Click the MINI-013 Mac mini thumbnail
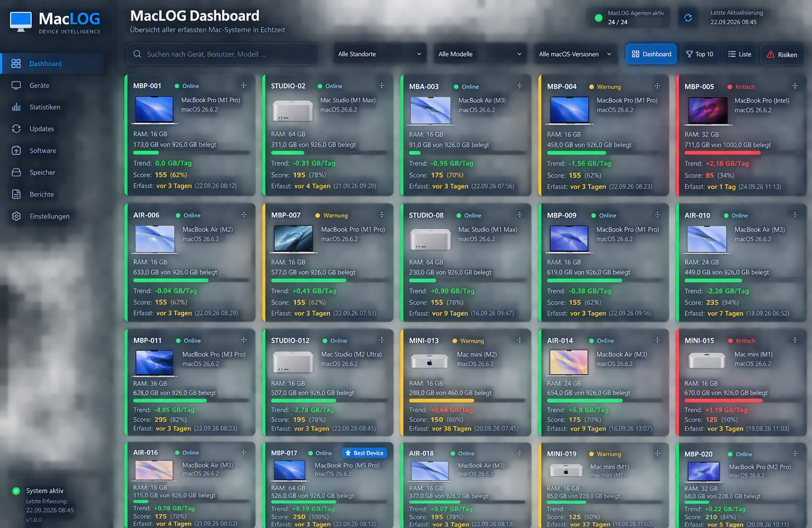The height and width of the screenshot is (528, 812). [429, 361]
